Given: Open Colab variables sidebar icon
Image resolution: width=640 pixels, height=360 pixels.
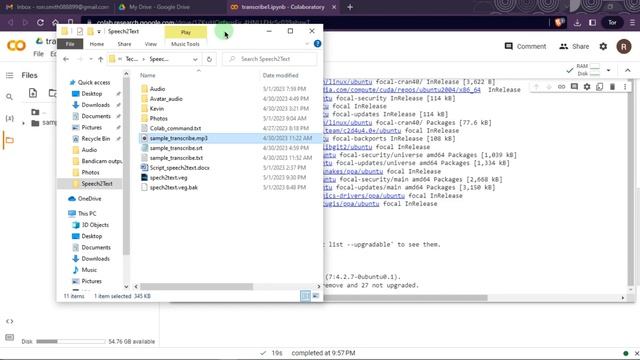Looking at the screenshot, I should (x=9, y=118).
